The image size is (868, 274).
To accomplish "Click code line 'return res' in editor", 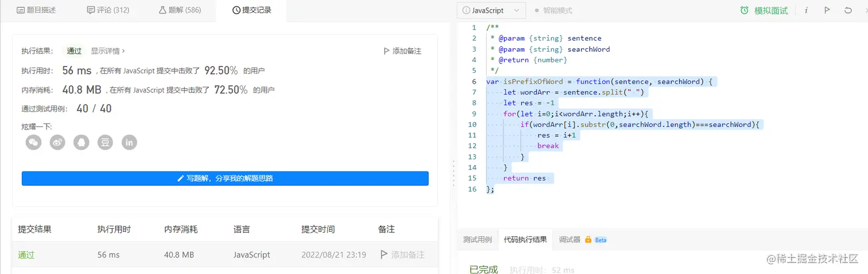I will [524, 178].
